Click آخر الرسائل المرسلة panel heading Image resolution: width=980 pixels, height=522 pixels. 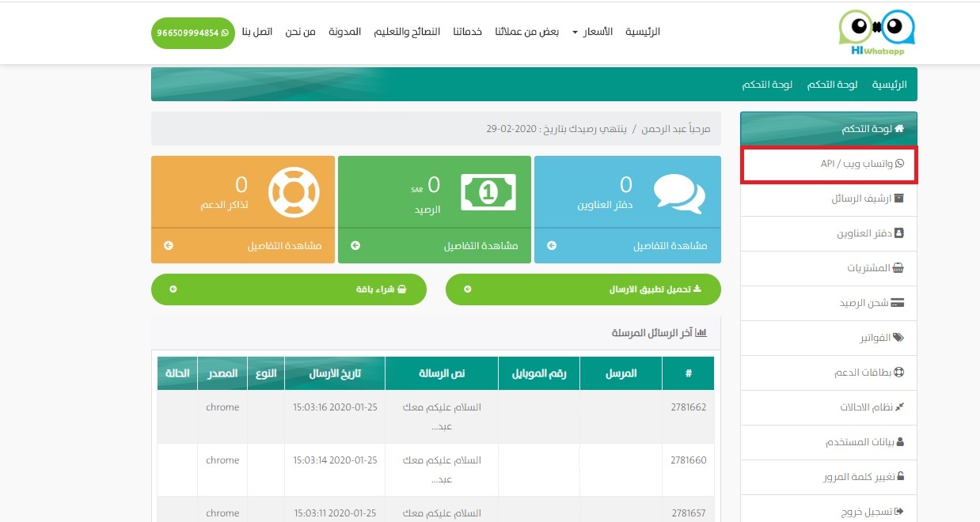click(x=659, y=334)
